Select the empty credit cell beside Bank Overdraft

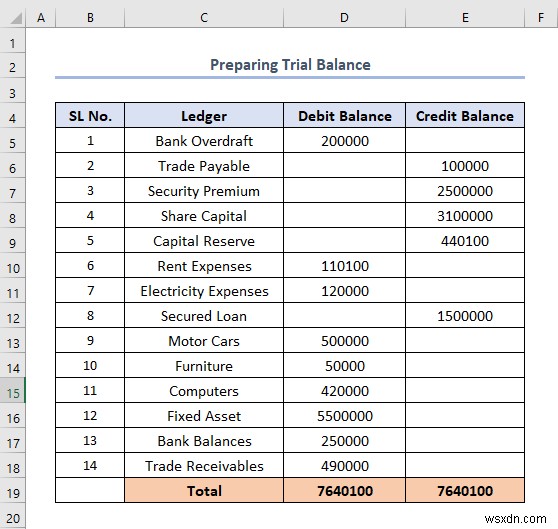click(x=465, y=141)
